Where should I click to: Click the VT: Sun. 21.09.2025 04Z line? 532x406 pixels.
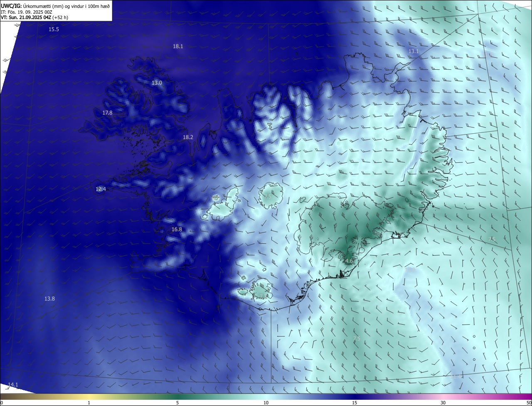(34, 18)
